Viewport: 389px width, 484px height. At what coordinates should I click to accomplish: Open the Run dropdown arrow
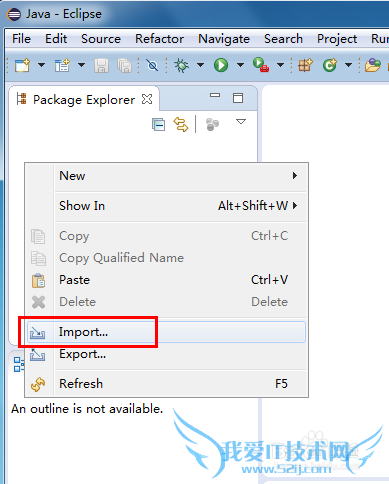pyautogui.click(x=240, y=65)
